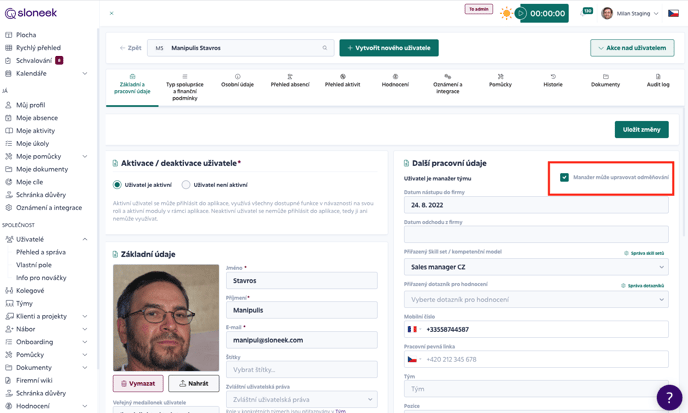
Task: Click Zpět back link
Action: point(130,48)
